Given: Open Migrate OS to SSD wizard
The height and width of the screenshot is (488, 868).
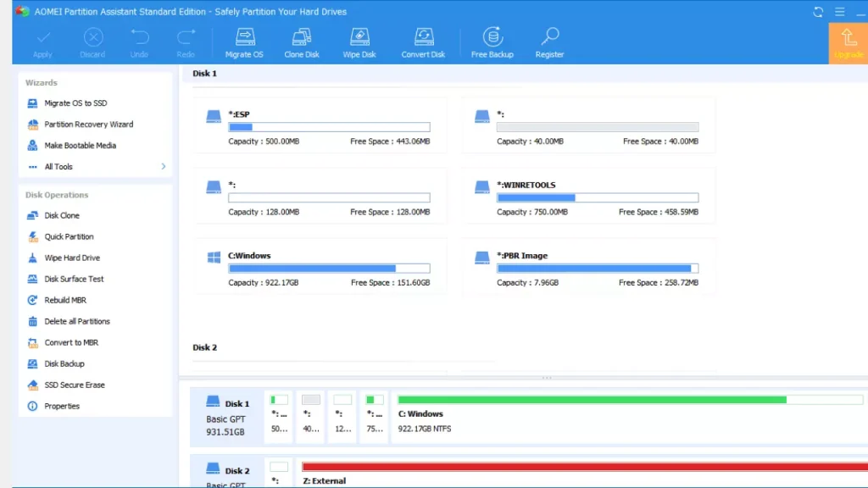Looking at the screenshot, I should coord(75,103).
